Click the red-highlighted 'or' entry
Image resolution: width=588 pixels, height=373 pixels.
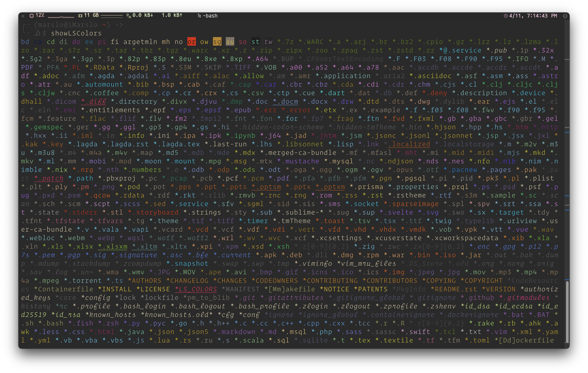(x=191, y=42)
